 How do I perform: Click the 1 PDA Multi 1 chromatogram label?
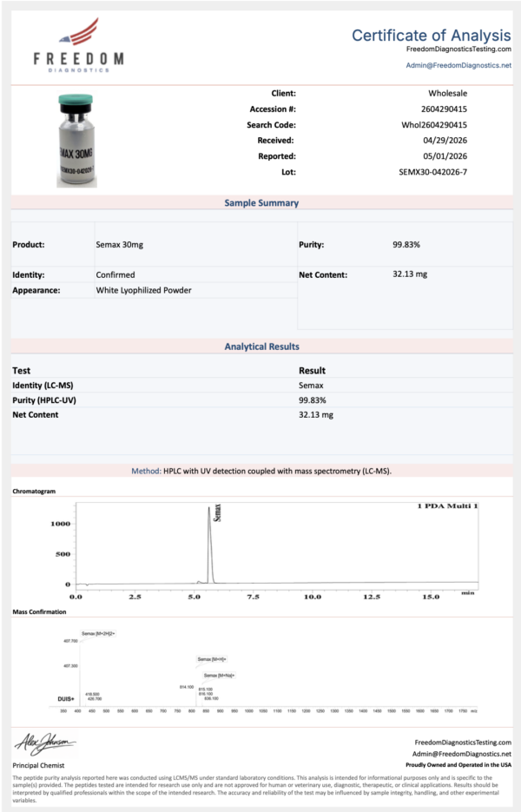447,506
